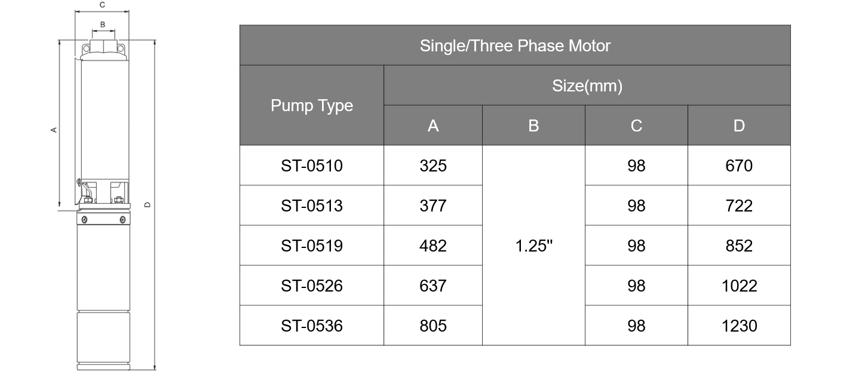
Task: Select the ST-0526 pump type cell
Action: (x=312, y=286)
